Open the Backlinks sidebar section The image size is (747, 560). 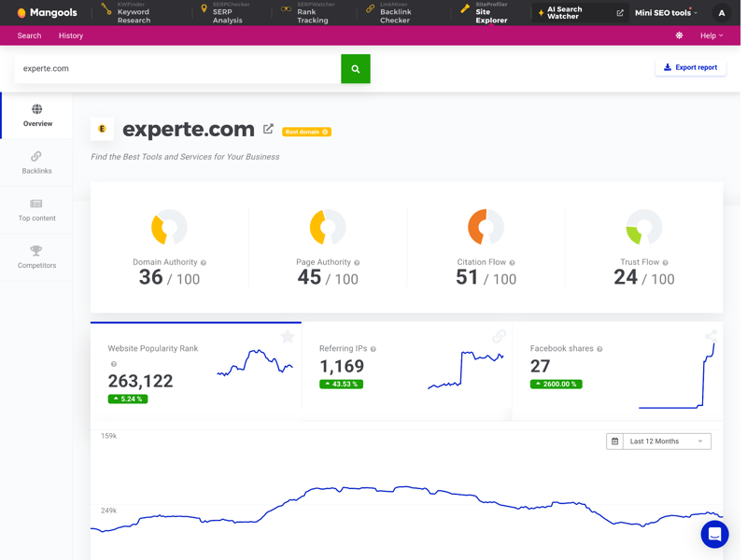[x=36, y=162]
